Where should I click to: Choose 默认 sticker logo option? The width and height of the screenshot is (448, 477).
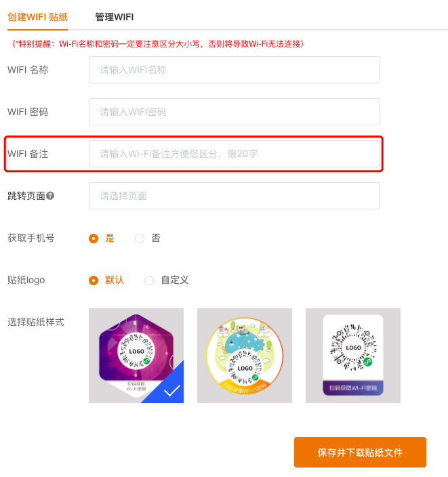[x=94, y=281]
